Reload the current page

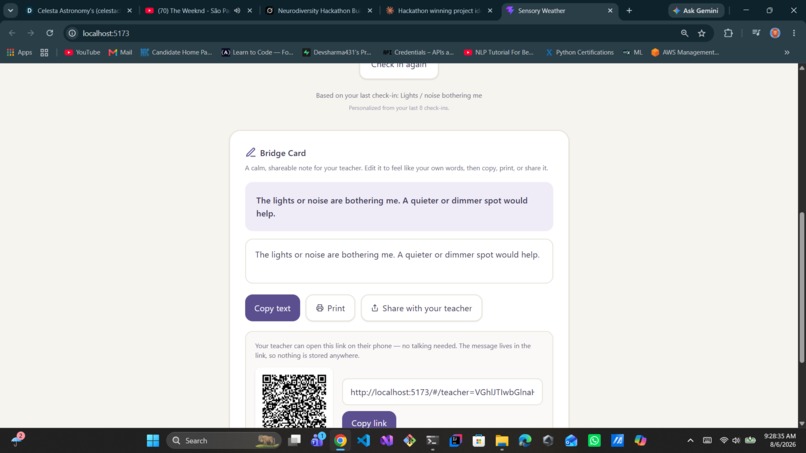click(49, 33)
